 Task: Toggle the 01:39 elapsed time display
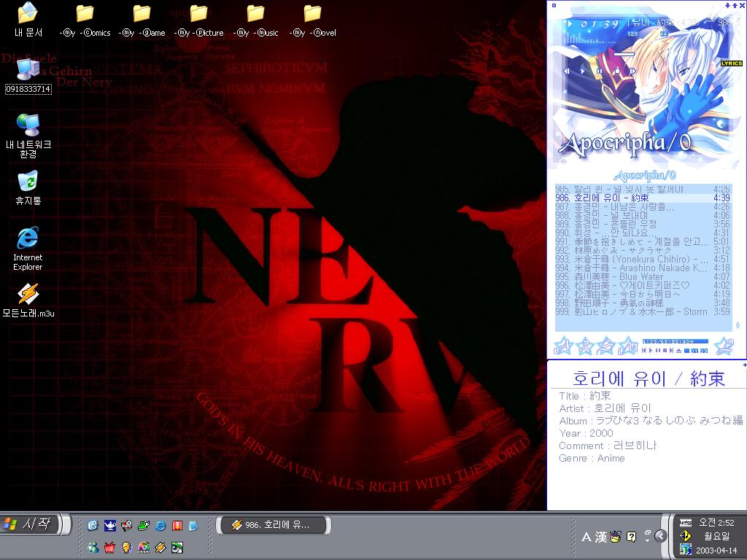pos(600,23)
